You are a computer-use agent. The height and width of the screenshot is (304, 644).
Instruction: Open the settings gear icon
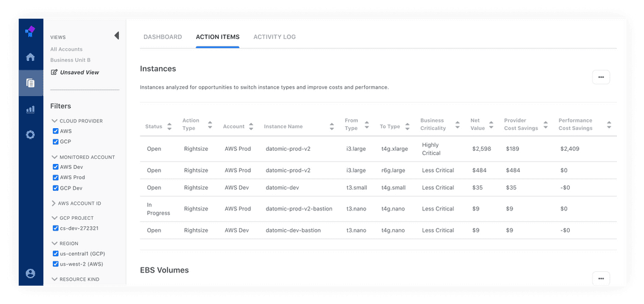[30, 134]
